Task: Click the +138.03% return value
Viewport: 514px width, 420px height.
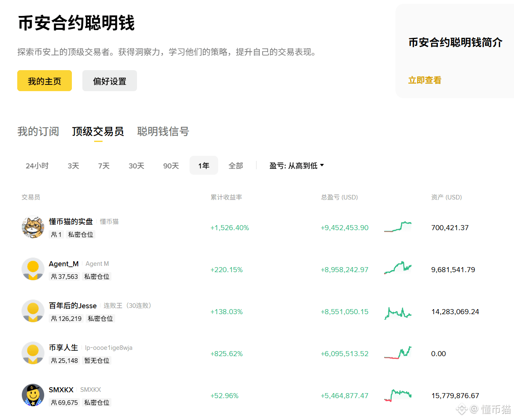Action: (227, 312)
